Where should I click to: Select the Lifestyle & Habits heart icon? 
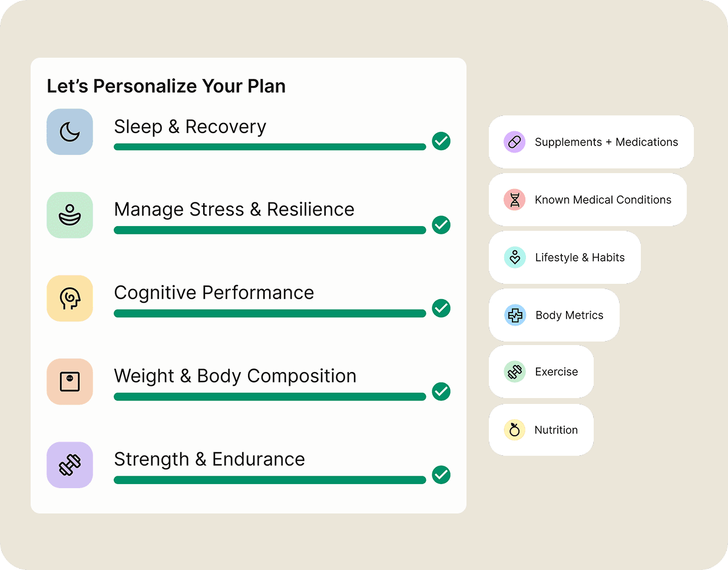[x=514, y=257]
